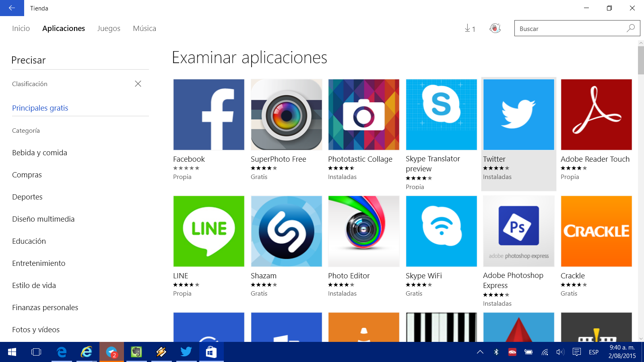Open the Windows Start menu
This screenshot has width=644, height=362.
(12, 352)
